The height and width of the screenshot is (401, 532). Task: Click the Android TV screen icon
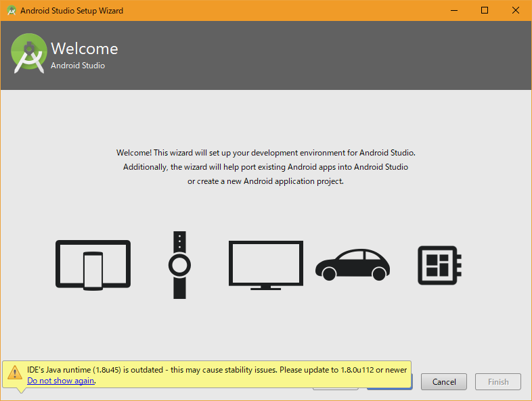pos(265,264)
